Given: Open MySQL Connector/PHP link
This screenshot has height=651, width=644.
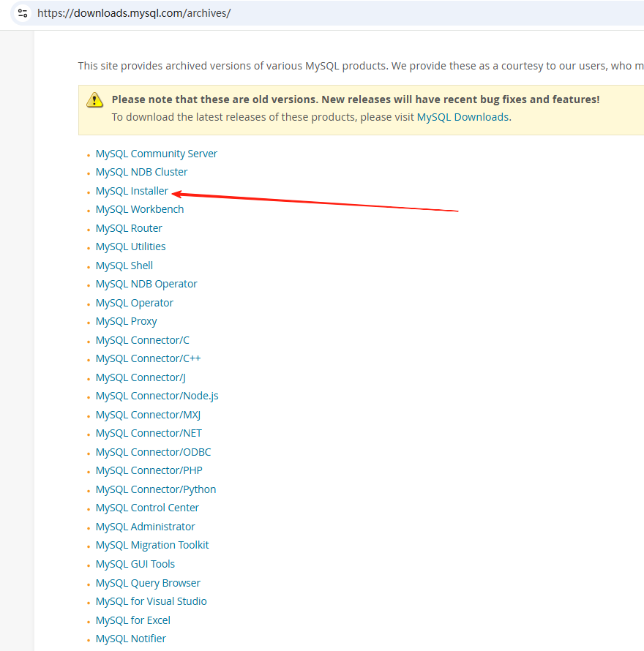Looking at the screenshot, I should pos(149,470).
